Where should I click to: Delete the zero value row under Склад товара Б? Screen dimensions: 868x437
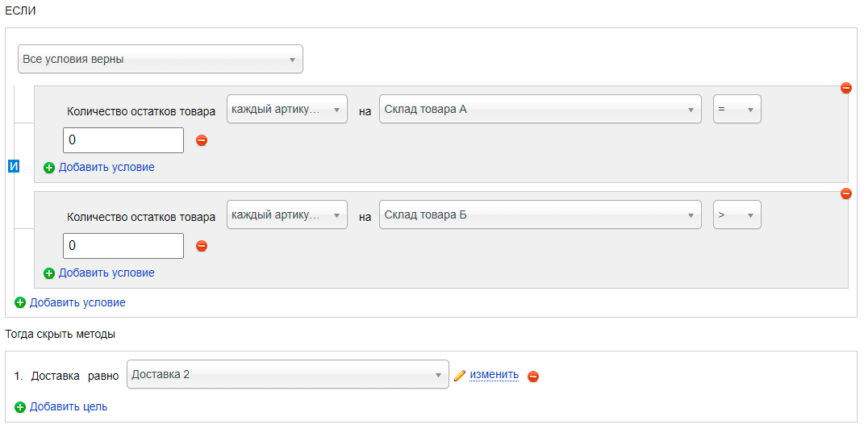click(x=202, y=246)
